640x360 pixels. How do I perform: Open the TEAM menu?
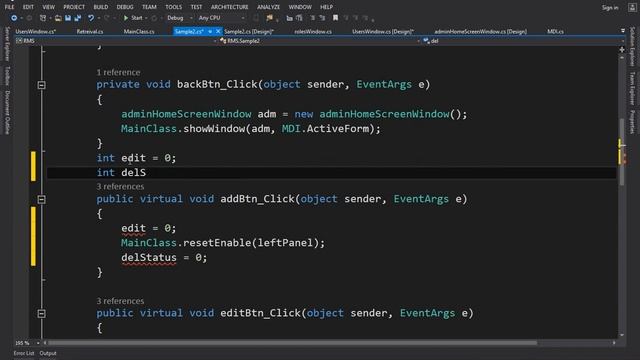(149, 7)
